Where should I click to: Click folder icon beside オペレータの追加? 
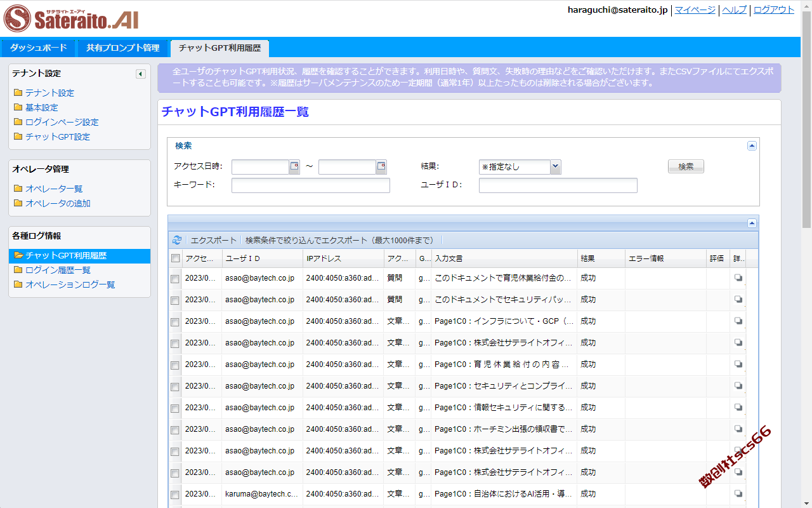coord(18,203)
